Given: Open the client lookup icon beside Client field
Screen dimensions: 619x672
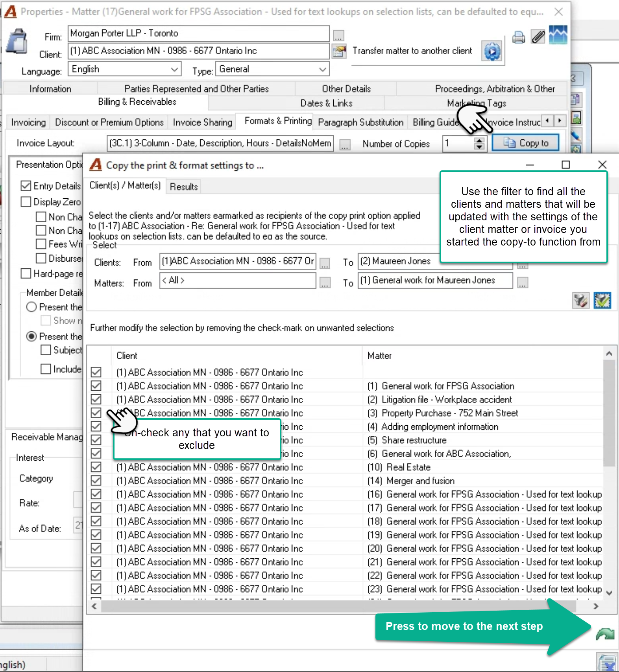Looking at the screenshot, I should pos(339,51).
